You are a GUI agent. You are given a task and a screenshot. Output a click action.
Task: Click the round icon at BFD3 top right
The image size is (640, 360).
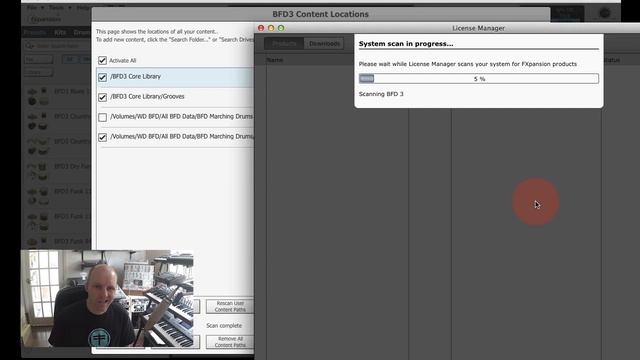(604, 13)
